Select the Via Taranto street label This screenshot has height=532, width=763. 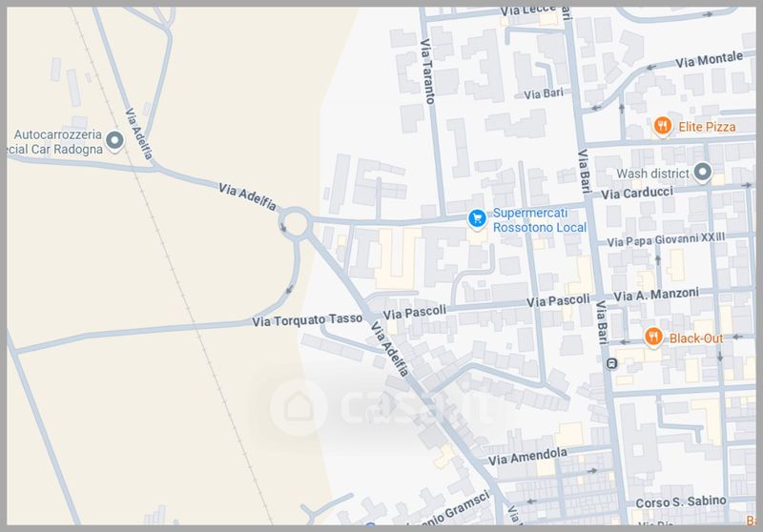pyautogui.click(x=426, y=72)
